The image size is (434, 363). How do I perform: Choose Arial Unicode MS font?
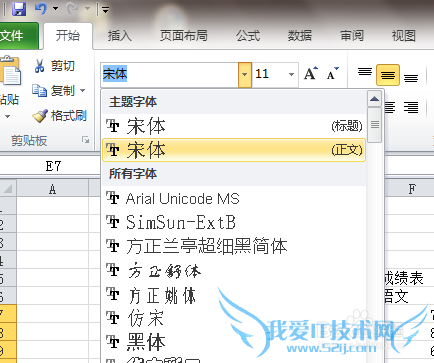point(234,198)
